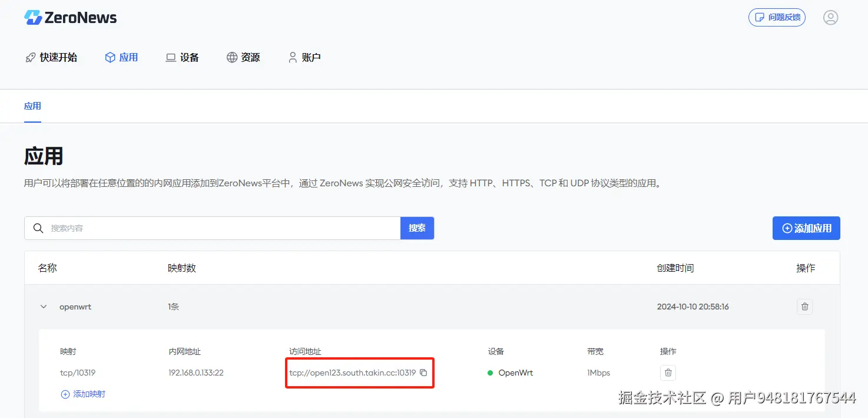Open the 资源 menu item
Viewport: 868px width, 418px height.
(243, 58)
